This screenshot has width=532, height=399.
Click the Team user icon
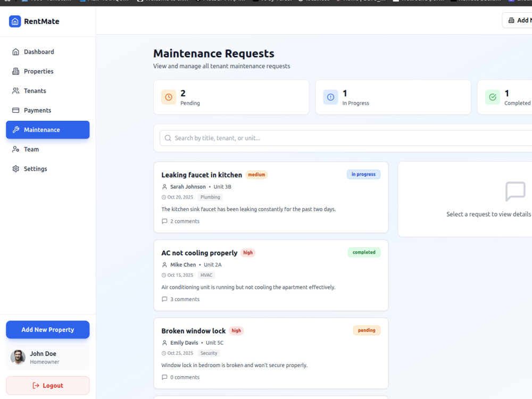tap(15, 149)
